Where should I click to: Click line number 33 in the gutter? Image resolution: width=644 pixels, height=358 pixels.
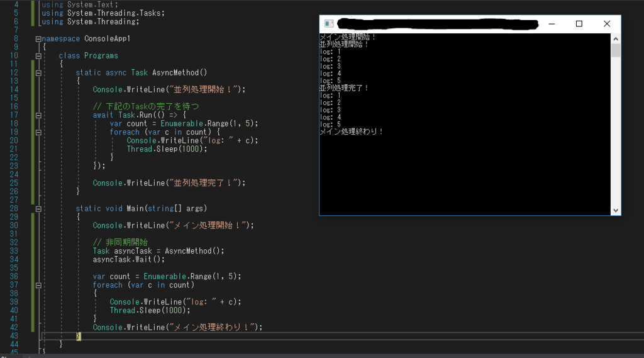[x=14, y=250]
